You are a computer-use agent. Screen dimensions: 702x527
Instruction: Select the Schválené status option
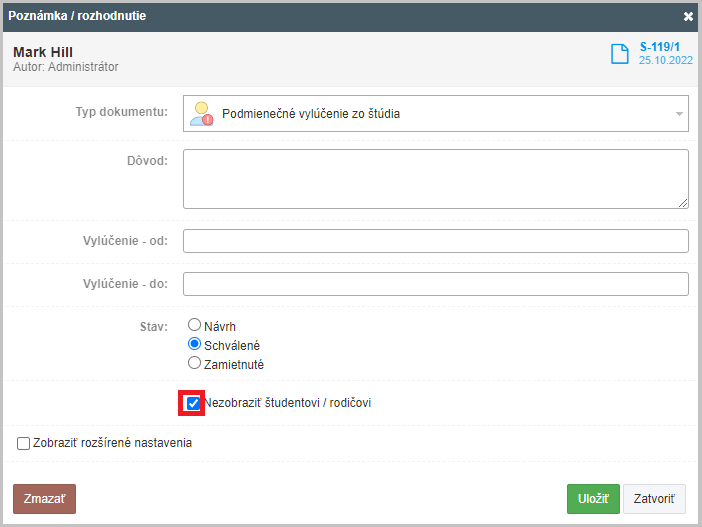(x=194, y=344)
